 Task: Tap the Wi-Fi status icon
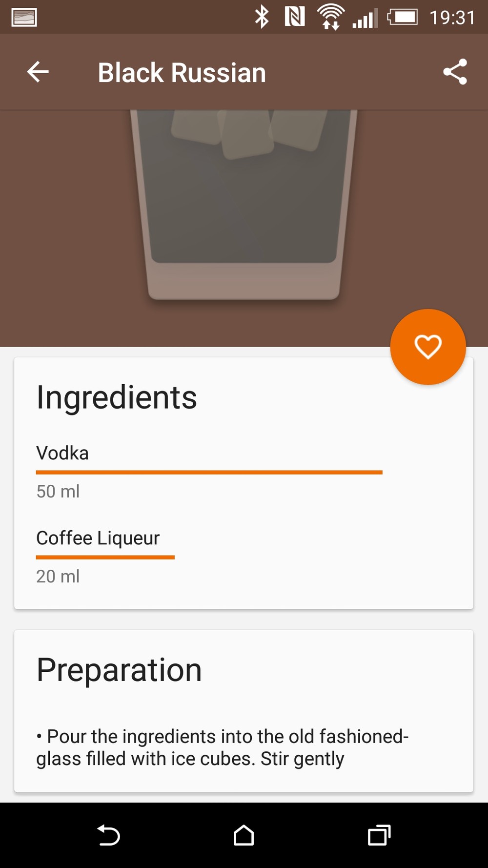click(331, 17)
